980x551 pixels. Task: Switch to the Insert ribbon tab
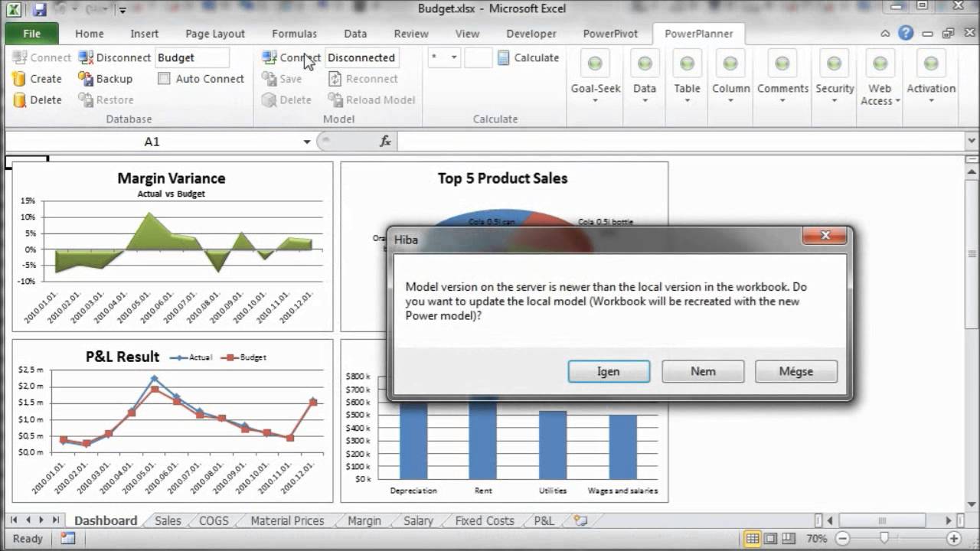point(145,34)
